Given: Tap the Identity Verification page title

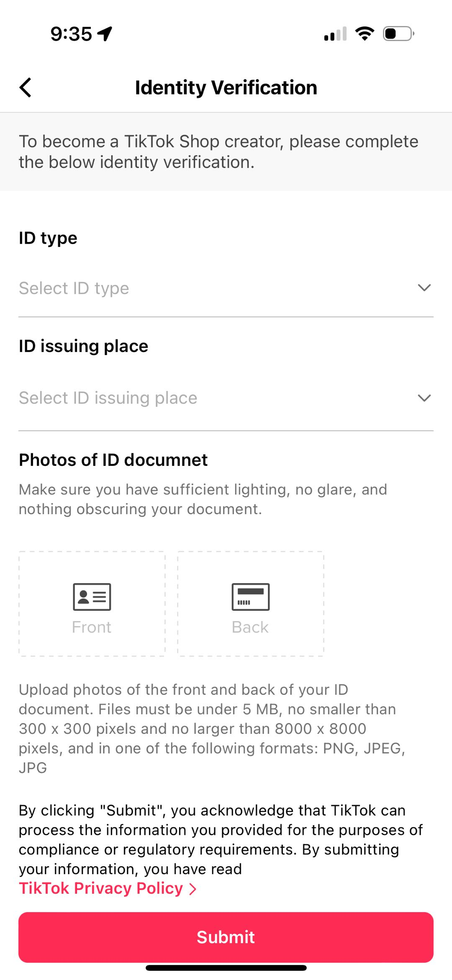Looking at the screenshot, I should coord(226,87).
